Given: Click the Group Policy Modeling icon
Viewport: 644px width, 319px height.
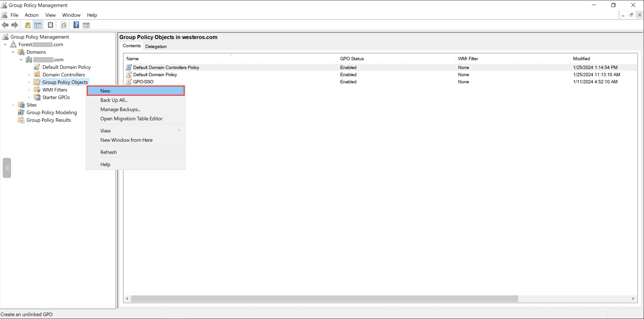Looking at the screenshot, I should (x=21, y=112).
